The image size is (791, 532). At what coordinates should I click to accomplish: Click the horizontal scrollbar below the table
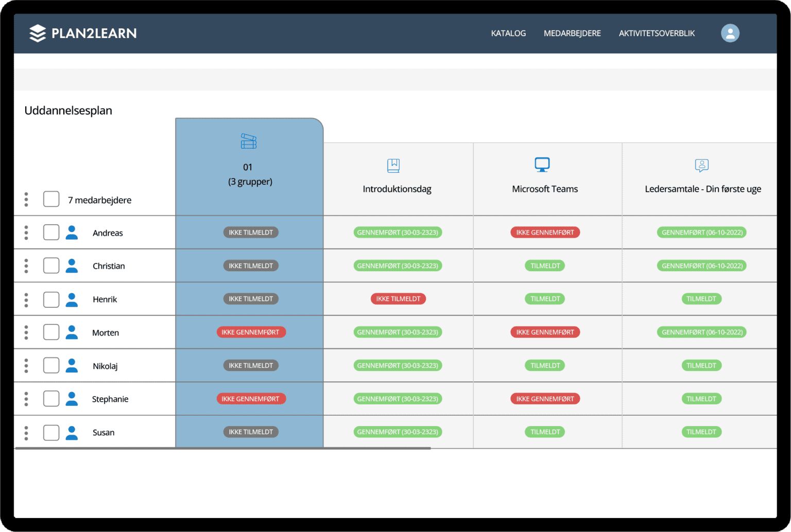pos(223,449)
